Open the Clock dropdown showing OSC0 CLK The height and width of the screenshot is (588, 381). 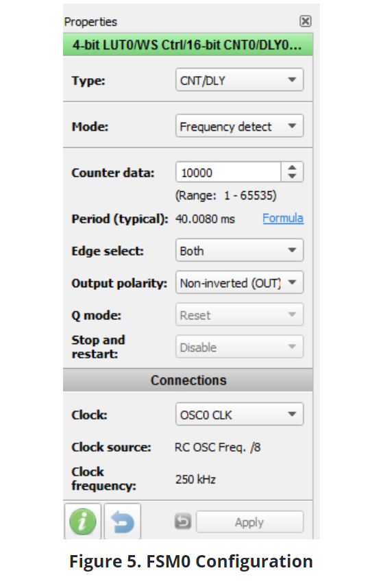(239, 414)
